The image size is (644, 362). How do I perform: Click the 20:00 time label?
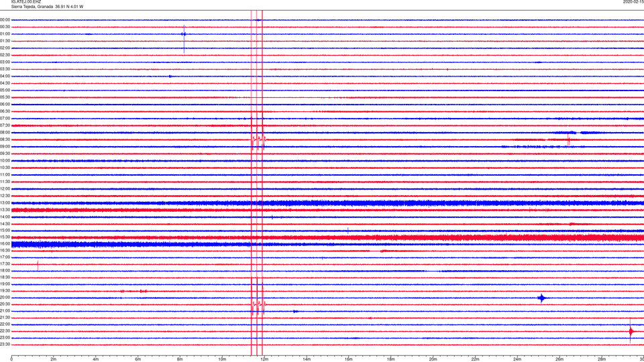pyautogui.click(x=5, y=298)
